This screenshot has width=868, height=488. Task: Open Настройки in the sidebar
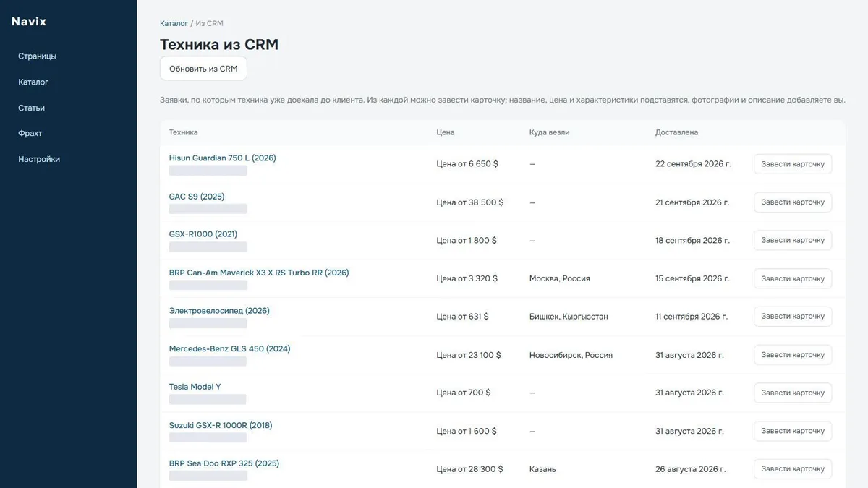[39, 159]
